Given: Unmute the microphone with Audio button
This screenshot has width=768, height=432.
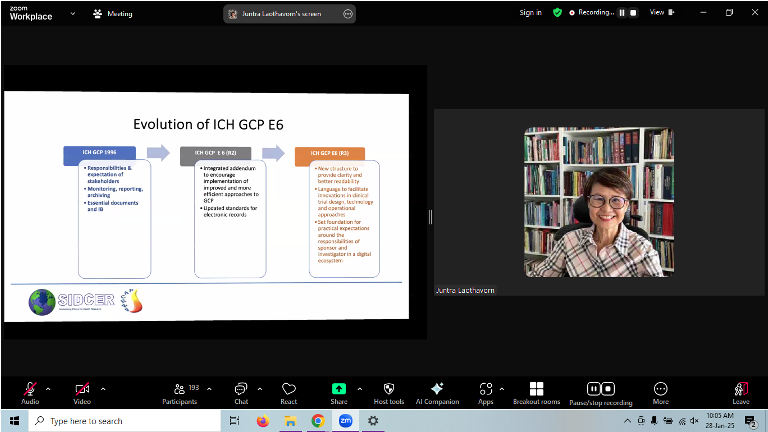Looking at the screenshot, I should [x=30, y=389].
